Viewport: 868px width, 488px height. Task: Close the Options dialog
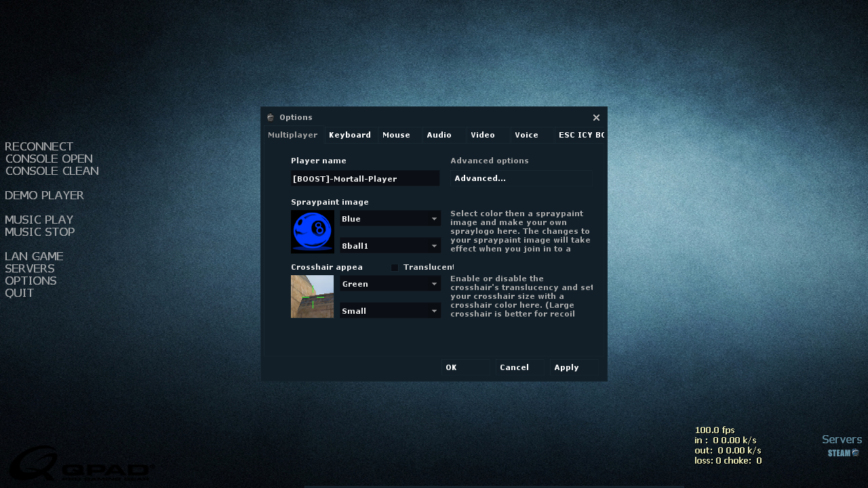pos(596,117)
